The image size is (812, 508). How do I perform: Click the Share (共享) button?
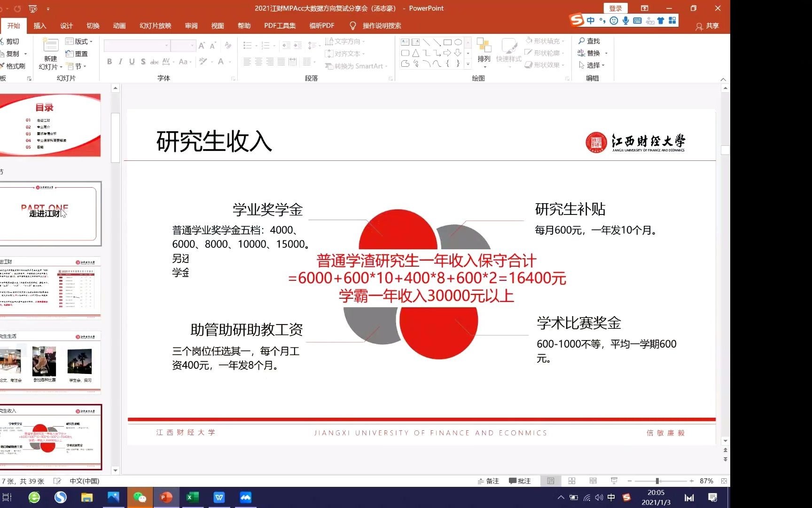707,26
